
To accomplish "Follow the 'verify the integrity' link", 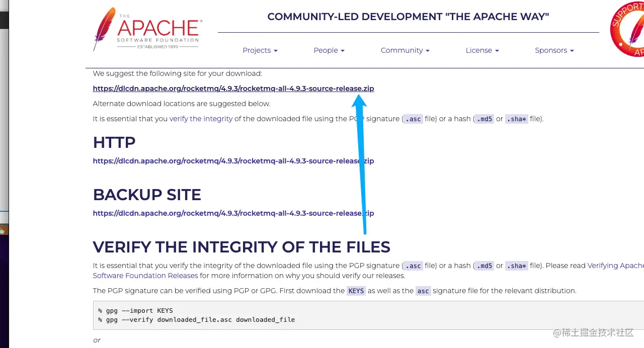I will tap(201, 119).
